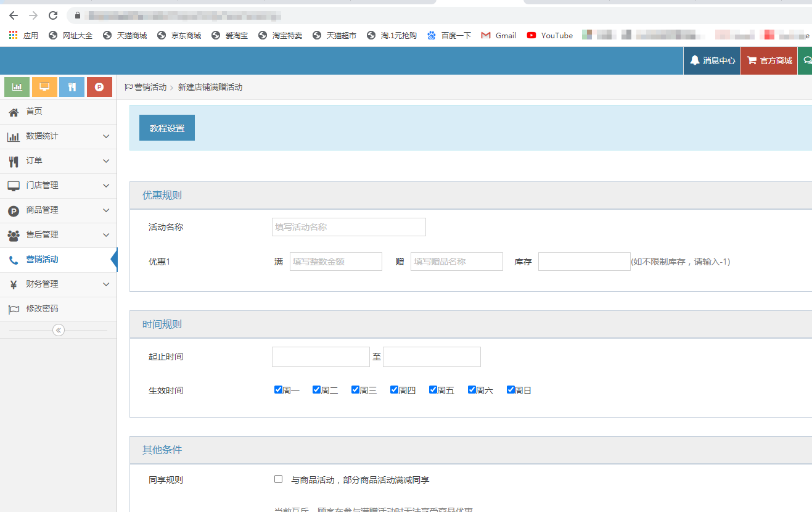Click the blue fork-and-knife shortcut icon
The width and height of the screenshot is (812, 512).
point(72,87)
